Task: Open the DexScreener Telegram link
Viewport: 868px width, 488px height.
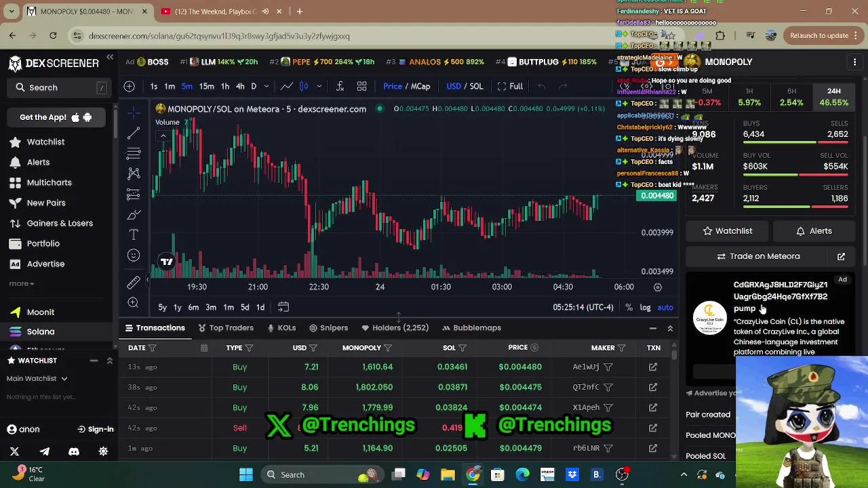Action: (x=44, y=451)
